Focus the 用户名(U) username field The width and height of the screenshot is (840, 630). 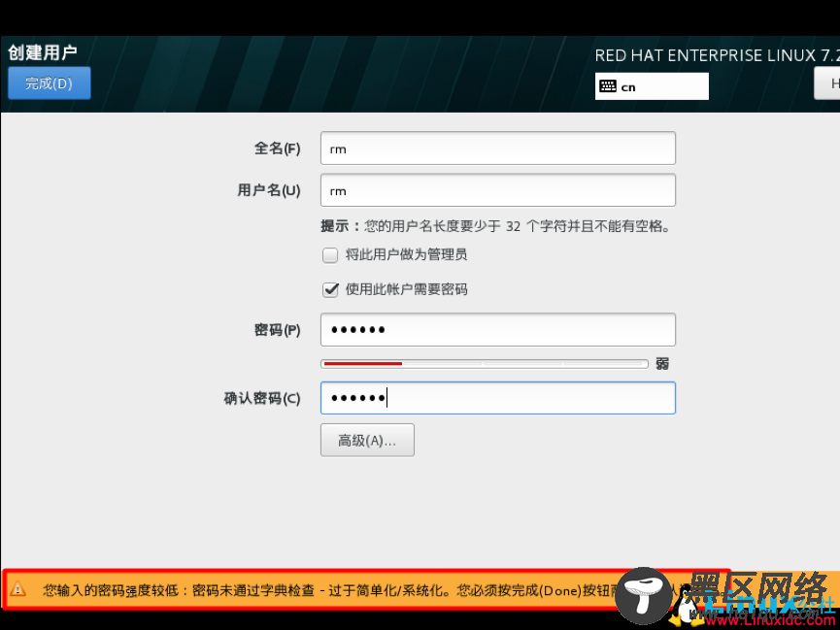coord(497,190)
